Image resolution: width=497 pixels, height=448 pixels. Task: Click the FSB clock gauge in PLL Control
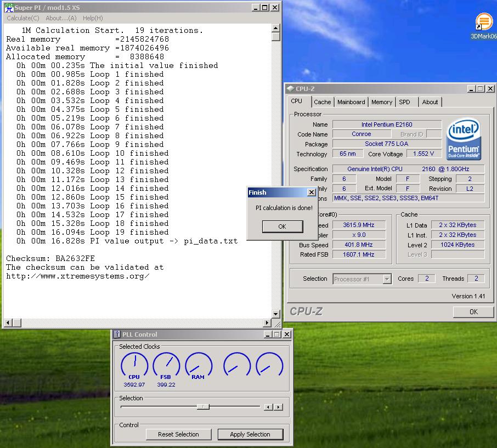tap(166, 366)
